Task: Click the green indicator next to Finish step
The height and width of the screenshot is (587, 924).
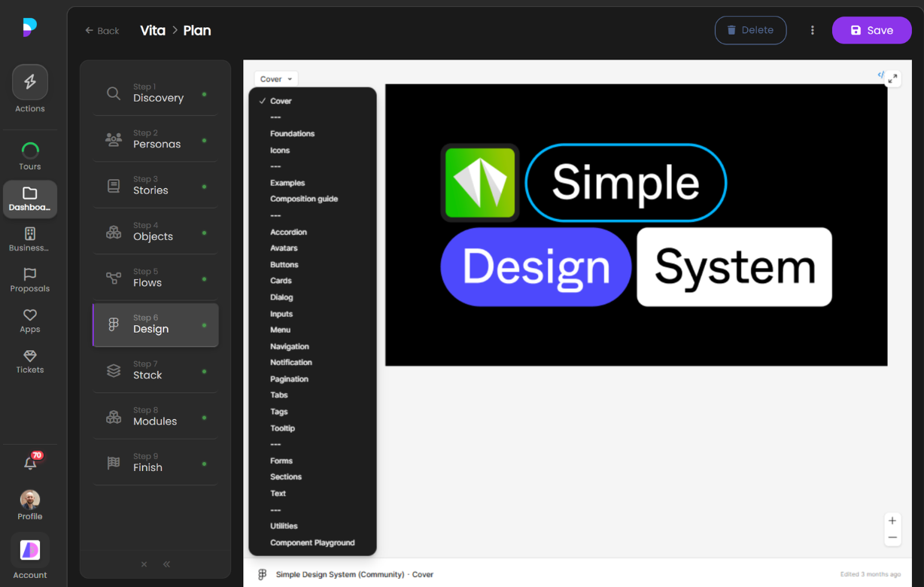Action: [x=202, y=462]
